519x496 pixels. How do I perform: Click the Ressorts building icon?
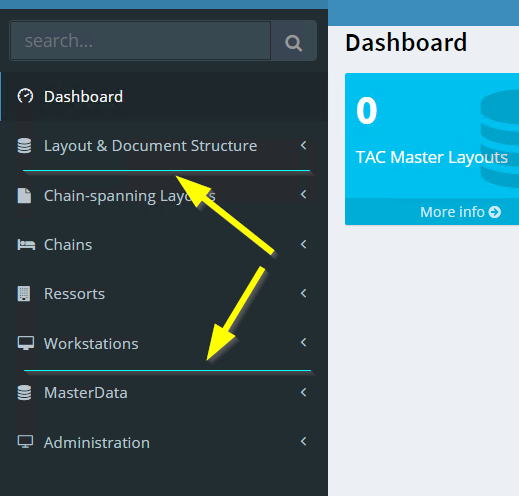click(24, 294)
